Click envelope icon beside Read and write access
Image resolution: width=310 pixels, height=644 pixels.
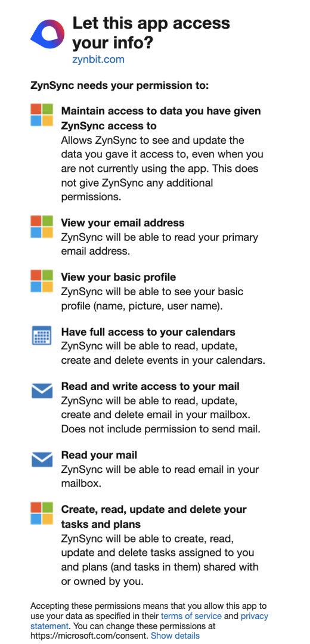[x=42, y=391]
